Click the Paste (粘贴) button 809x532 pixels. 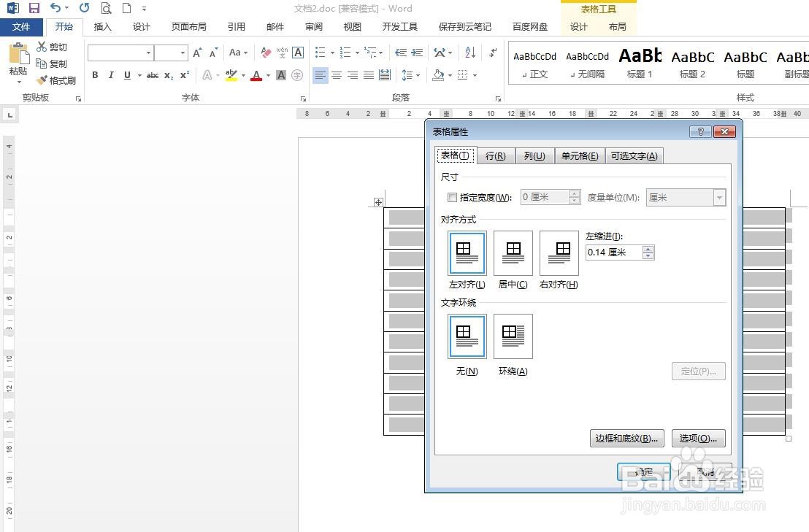(18, 63)
